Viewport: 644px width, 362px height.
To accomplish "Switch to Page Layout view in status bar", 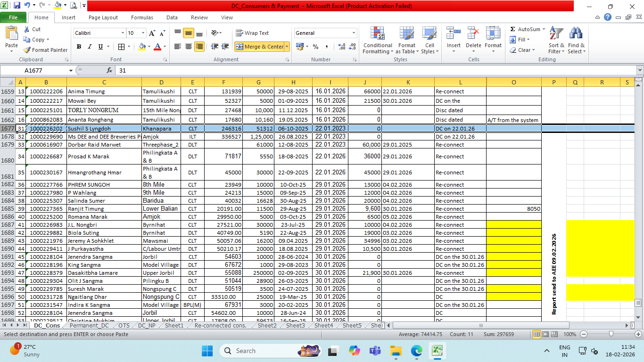I will [x=546, y=334].
